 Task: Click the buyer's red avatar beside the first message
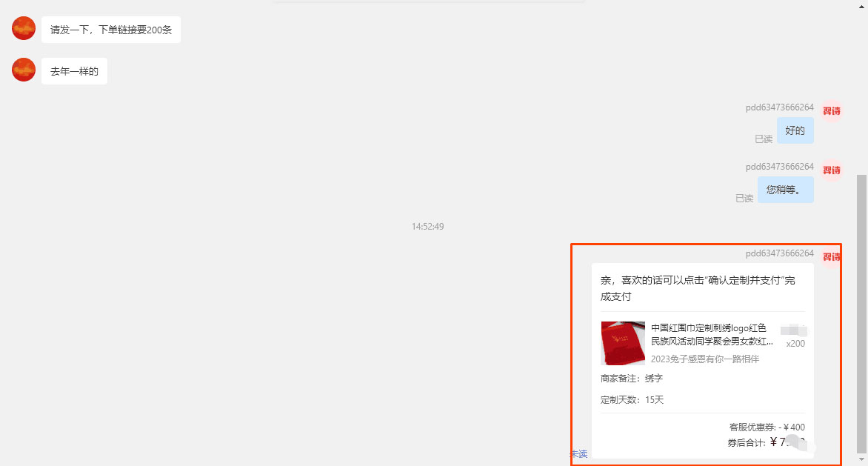click(x=23, y=27)
